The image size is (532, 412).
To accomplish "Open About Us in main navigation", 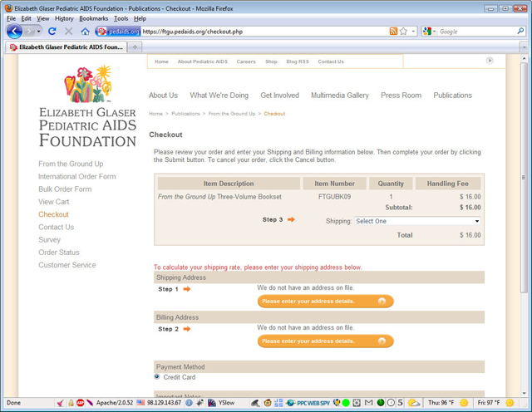I will click(163, 96).
